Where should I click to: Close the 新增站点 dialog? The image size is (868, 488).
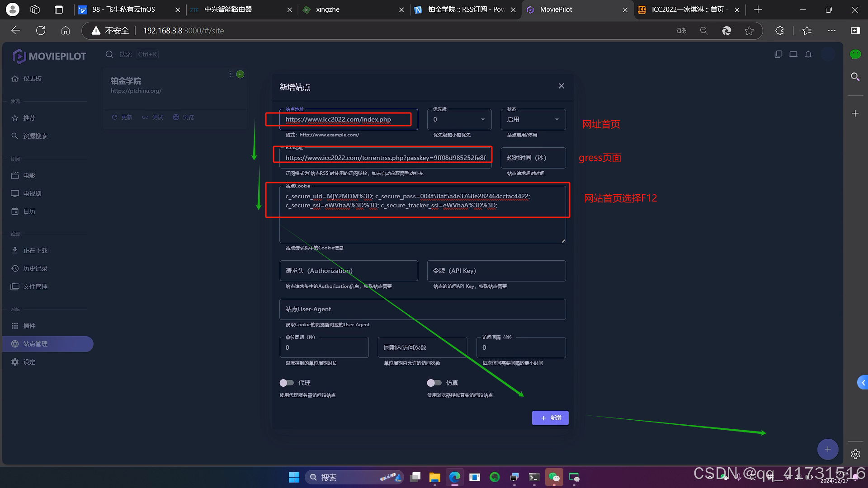click(x=561, y=86)
